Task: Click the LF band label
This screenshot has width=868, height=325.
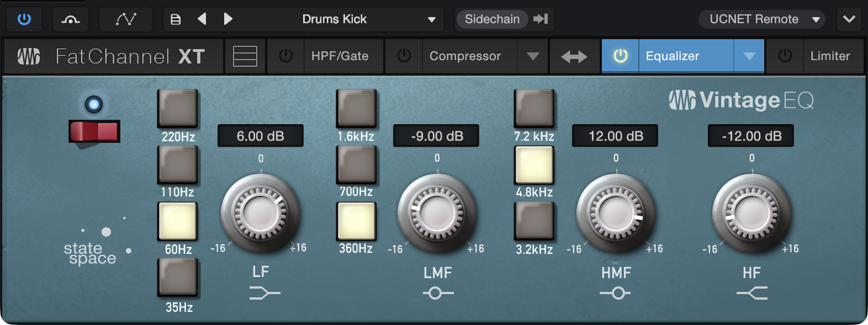Action: [x=261, y=272]
